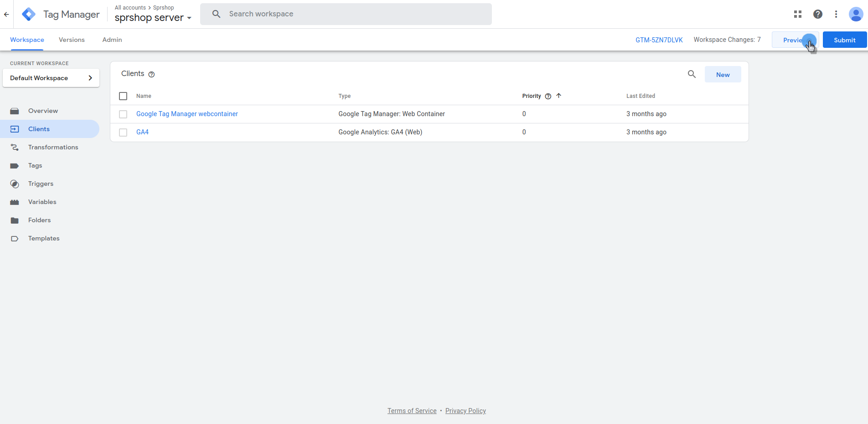Check the GA4 row checkbox
Viewport: 868px width, 424px height.
click(123, 133)
